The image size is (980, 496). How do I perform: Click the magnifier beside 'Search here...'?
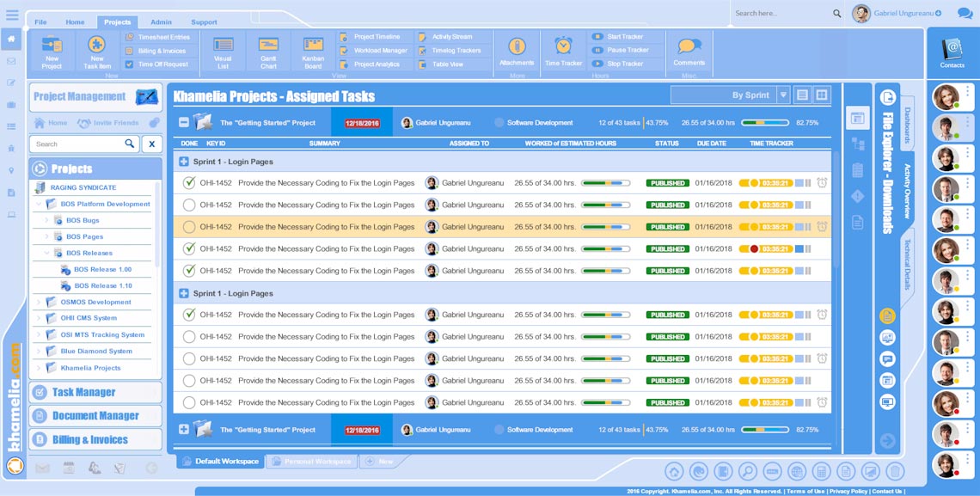click(x=837, y=13)
